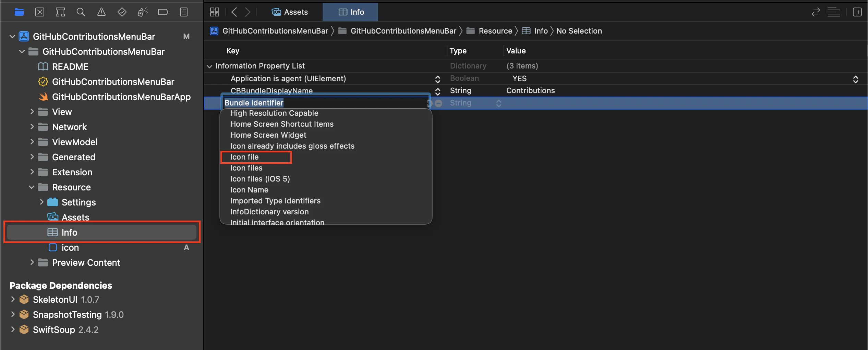The width and height of the screenshot is (868, 350).
Task: Show the Symbol navigator
Action: (x=60, y=12)
